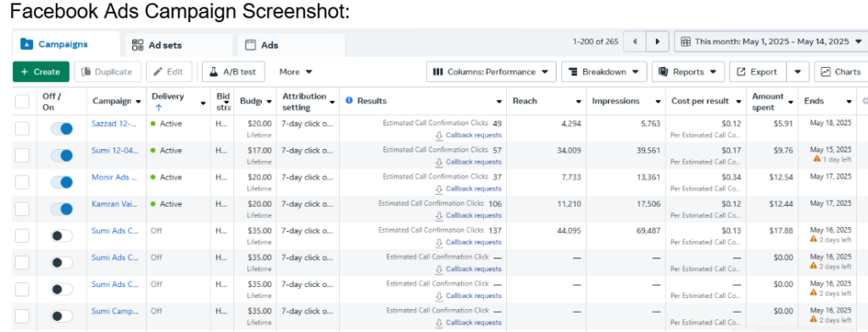Screen dimensions: 868x332
Task: Turn off the Kamran Vai campaign toggle
Action: click(61, 209)
